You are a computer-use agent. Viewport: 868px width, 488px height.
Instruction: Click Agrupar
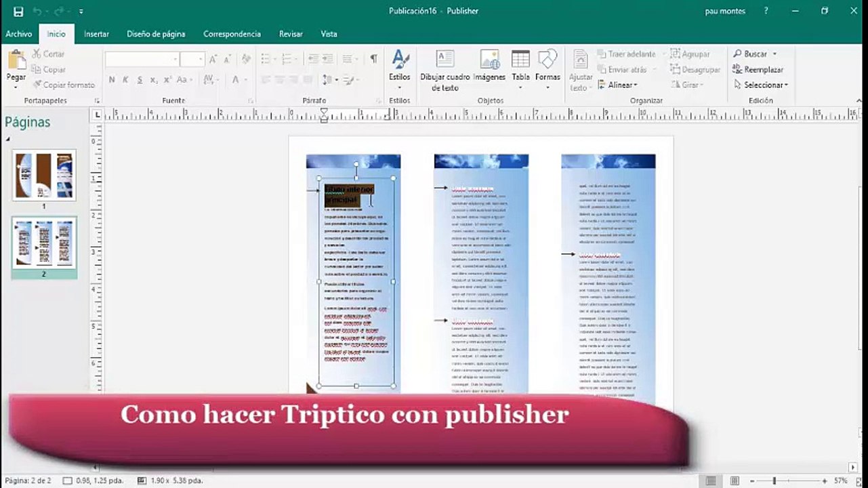(x=690, y=54)
